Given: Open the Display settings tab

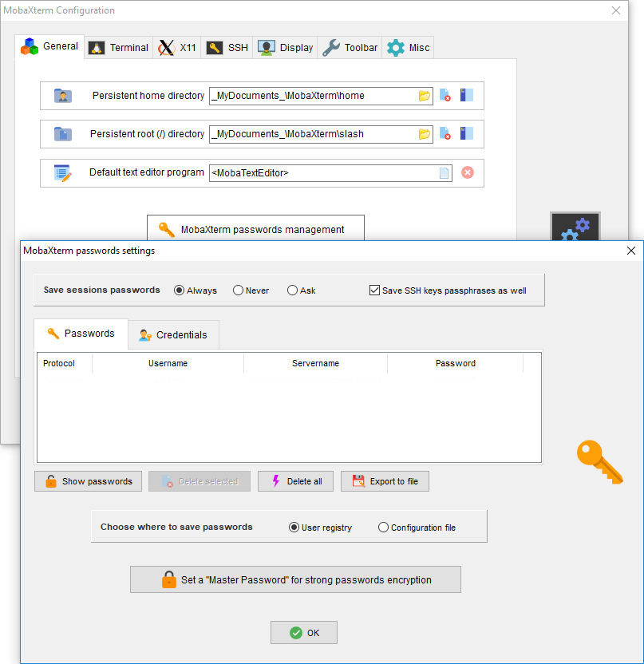Looking at the screenshot, I should [x=285, y=47].
